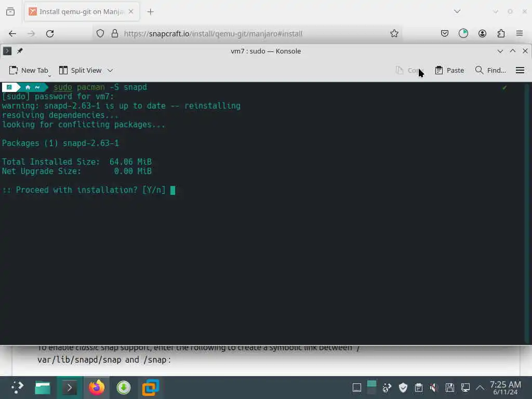Click the site security padlock icon
The width and height of the screenshot is (532, 399).
click(x=115, y=33)
